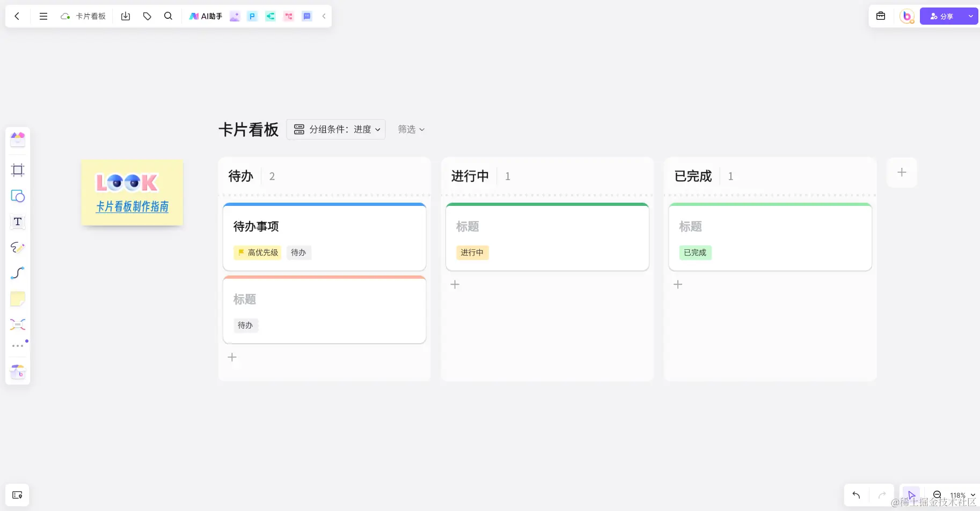
Task: Open the AI助手 assistant
Action: pyautogui.click(x=206, y=16)
